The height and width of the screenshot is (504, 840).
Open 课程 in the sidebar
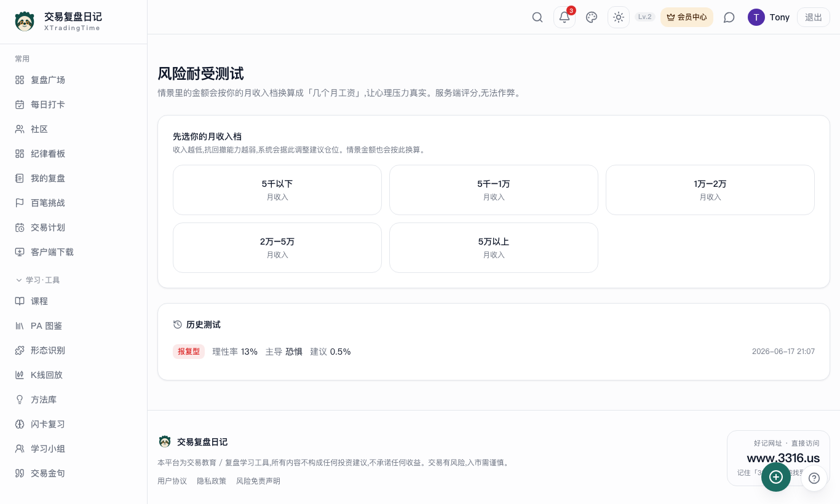(73, 301)
